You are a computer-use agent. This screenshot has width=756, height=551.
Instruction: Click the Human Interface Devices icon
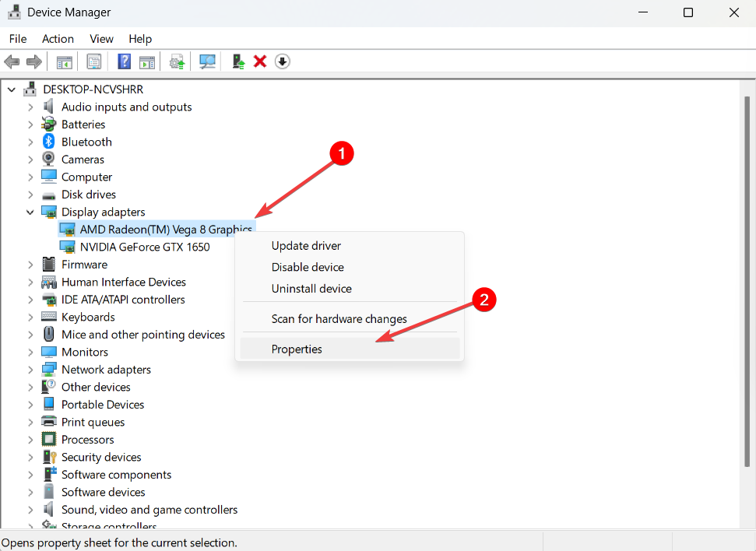(49, 282)
